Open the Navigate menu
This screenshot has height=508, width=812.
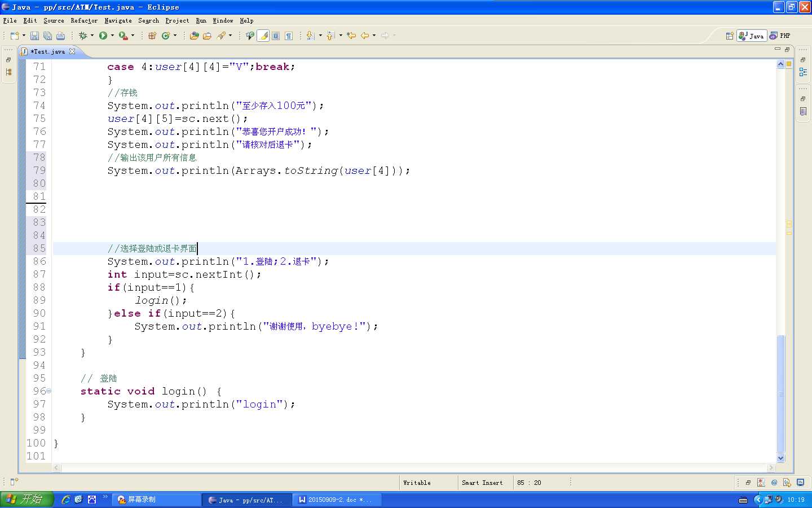pos(118,20)
